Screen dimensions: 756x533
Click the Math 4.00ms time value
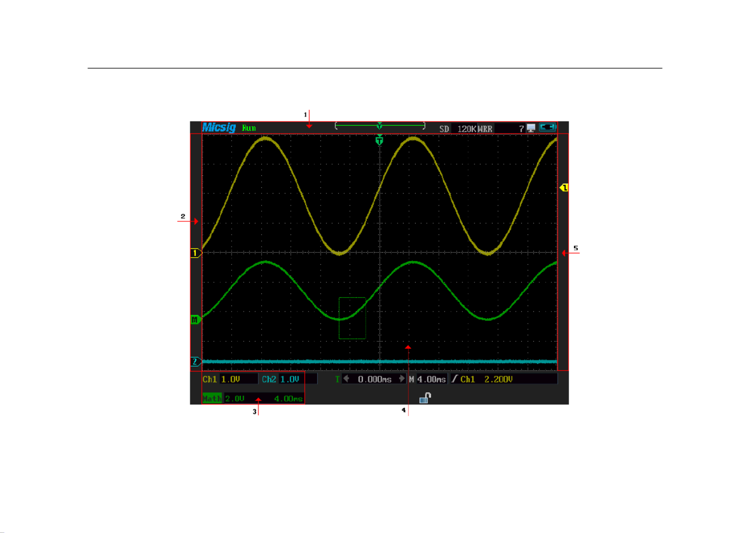click(x=288, y=398)
